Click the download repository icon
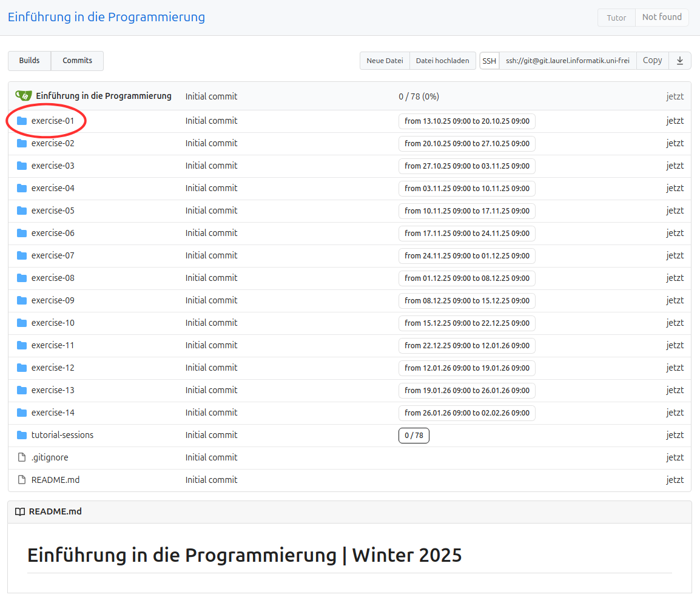 point(679,61)
